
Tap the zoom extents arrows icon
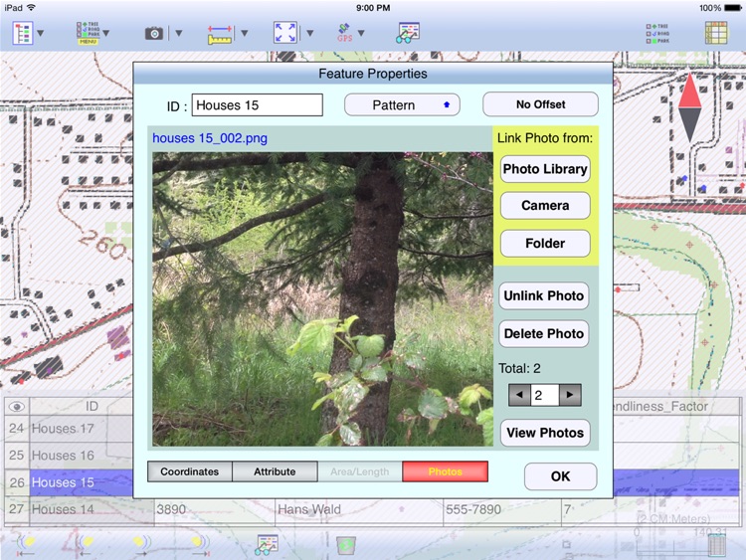click(x=285, y=33)
